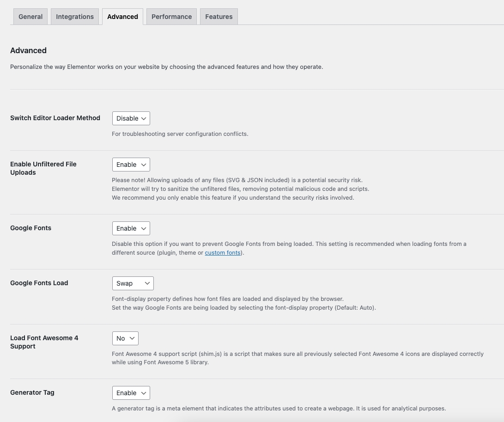Viewport: 504px width, 422px height.
Task: Open the Load Font Awesome 4 Support dropdown
Action: coord(125,338)
